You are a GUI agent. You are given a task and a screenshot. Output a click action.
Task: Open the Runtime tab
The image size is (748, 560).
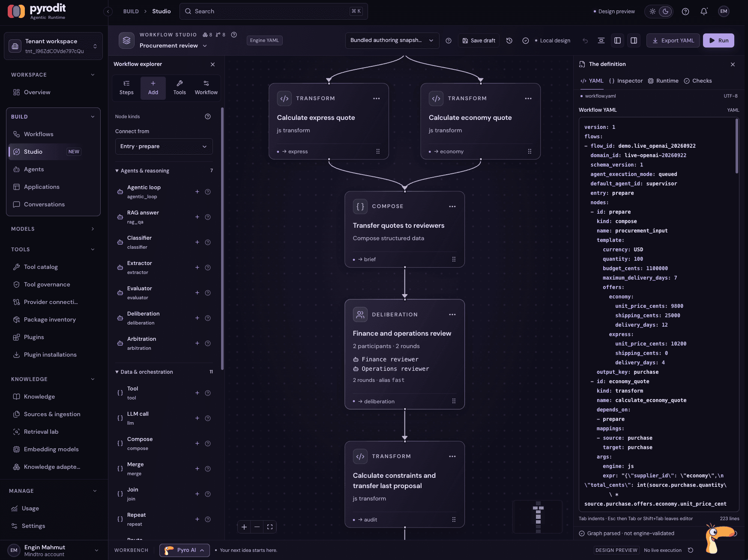pos(663,81)
